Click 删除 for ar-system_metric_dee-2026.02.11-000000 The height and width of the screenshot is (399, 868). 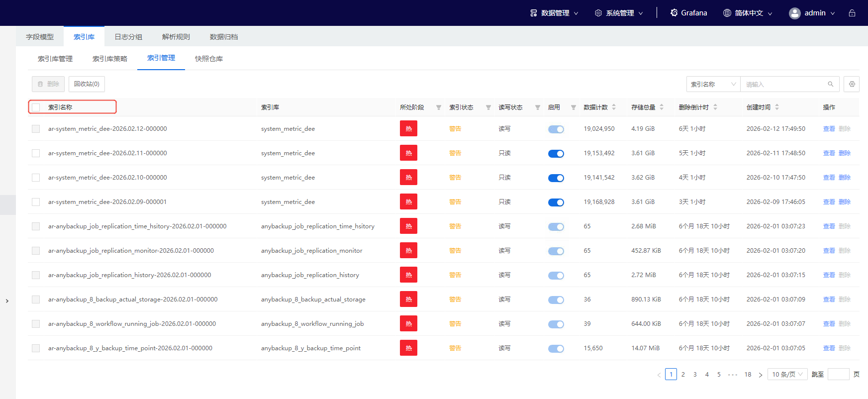point(845,153)
